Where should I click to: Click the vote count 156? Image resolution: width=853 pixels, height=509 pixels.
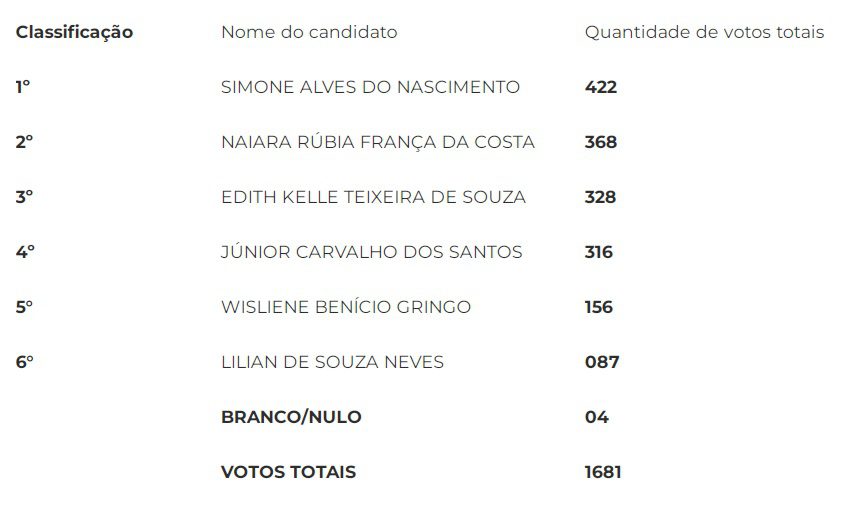click(598, 307)
